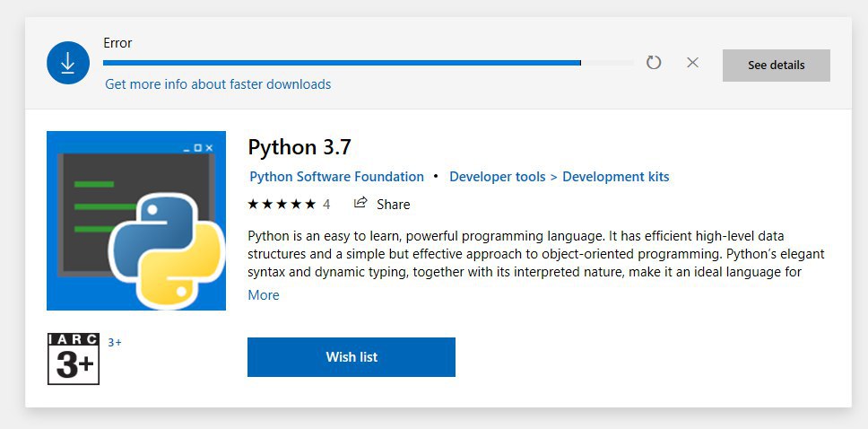Viewport: 868px width, 429px height.
Task: Click the IARC 3+ rating badge
Action: pos(74,359)
